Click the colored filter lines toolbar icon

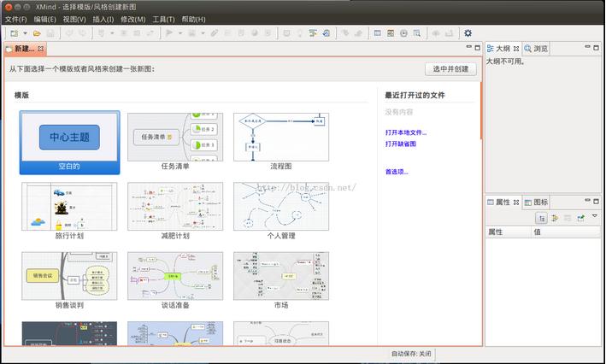(313, 33)
